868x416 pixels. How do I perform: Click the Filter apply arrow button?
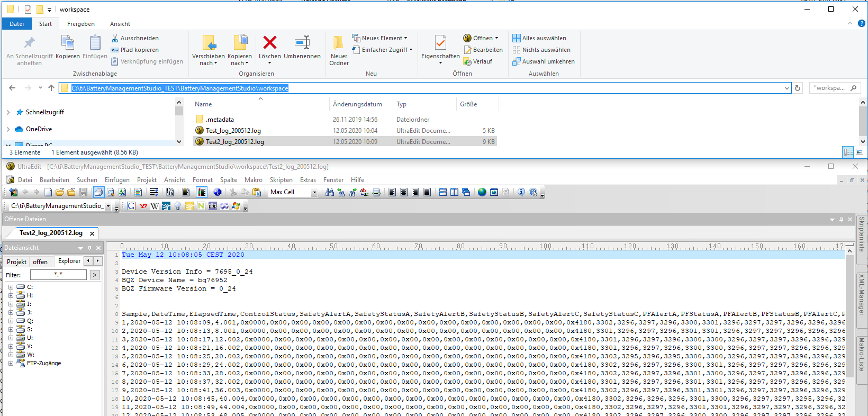tap(95, 275)
